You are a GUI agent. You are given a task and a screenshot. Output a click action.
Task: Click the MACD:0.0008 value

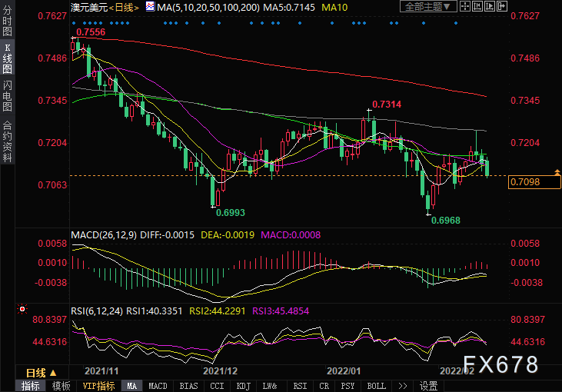[x=291, y=235]
